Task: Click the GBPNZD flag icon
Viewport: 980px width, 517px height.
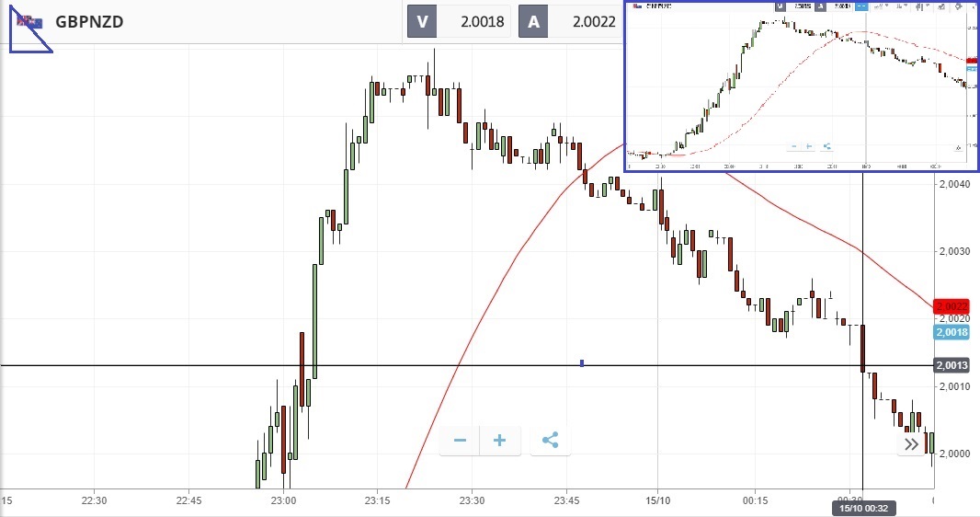Action: point(29,22)
